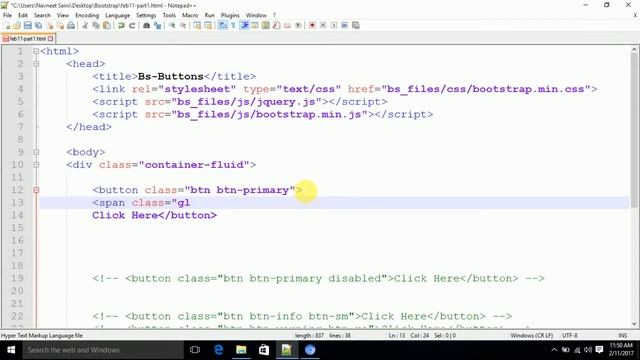
Task: Collapse the body fold marker on line 9
Action: point(36,152)
